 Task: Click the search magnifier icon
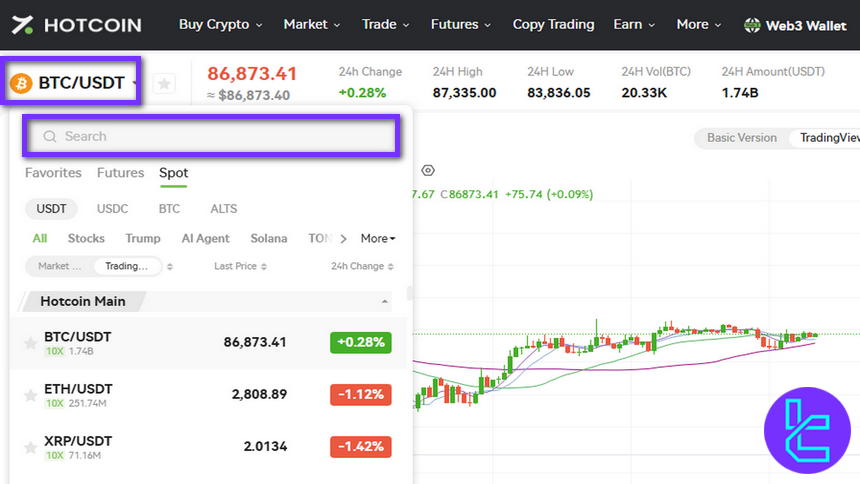(x=50, y=136)
